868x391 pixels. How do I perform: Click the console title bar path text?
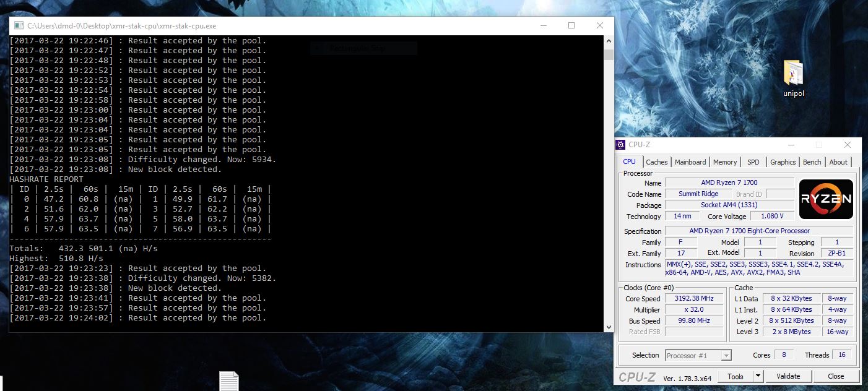click(x=122, y=26)
